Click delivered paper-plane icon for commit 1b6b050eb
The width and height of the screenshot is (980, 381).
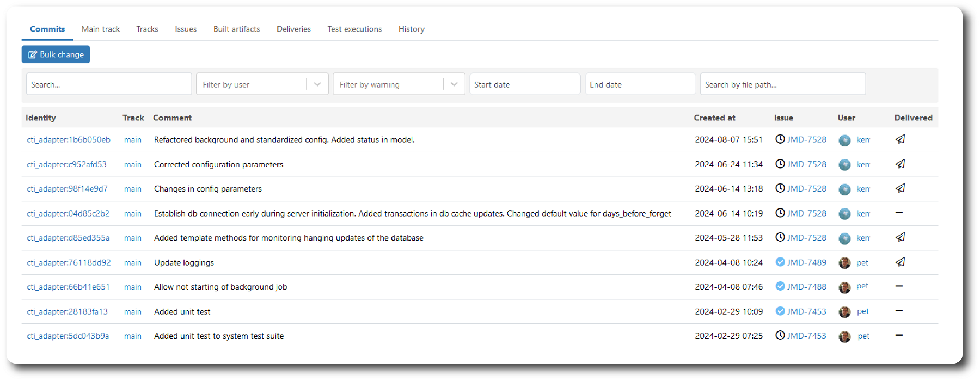click(900, 139)
